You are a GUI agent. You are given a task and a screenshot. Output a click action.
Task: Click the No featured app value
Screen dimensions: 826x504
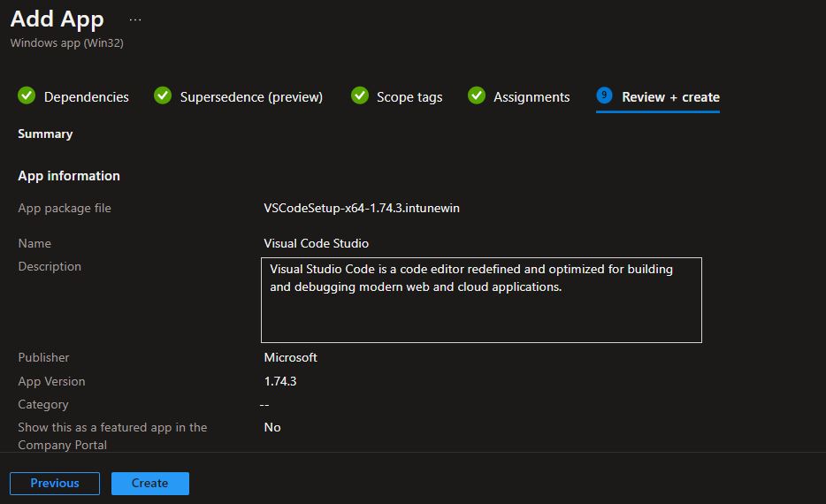[x=272, y=427]
